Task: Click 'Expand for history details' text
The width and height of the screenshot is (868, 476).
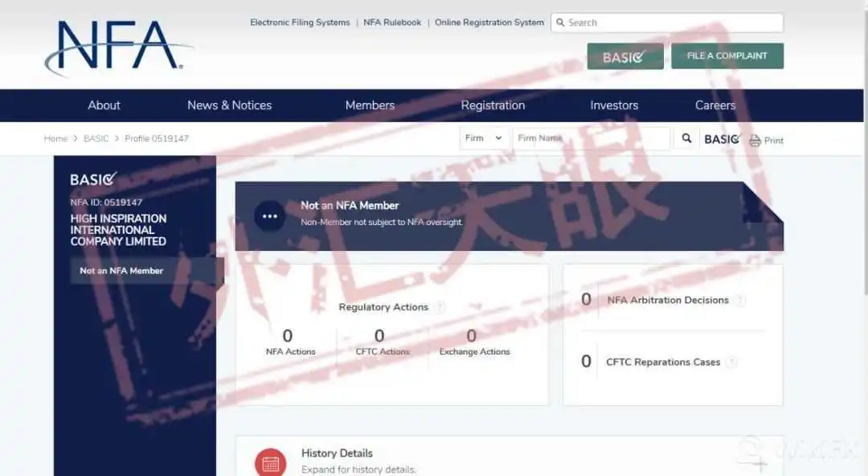Action: pyautogui.click(x=358, y=470)
